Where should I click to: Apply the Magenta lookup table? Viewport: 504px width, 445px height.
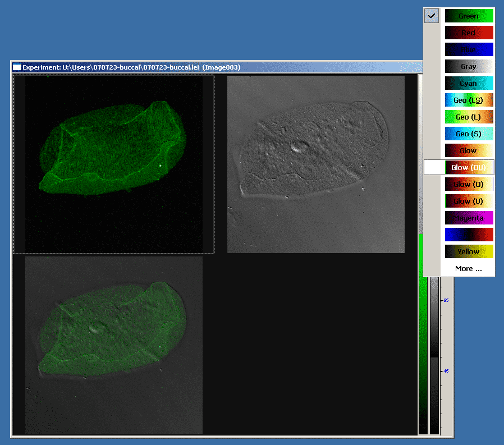coord(469,218)
